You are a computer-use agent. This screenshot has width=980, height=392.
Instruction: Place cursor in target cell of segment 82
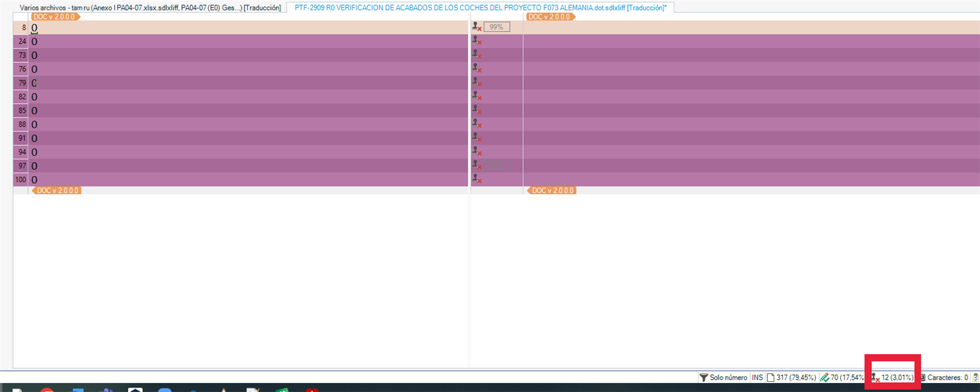click(x=751, y=97)
